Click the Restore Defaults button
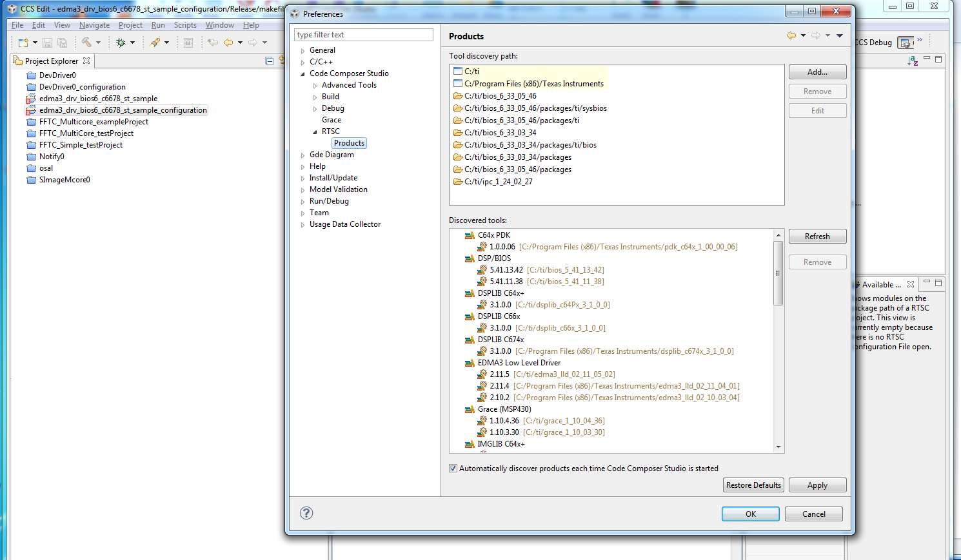 753,485
